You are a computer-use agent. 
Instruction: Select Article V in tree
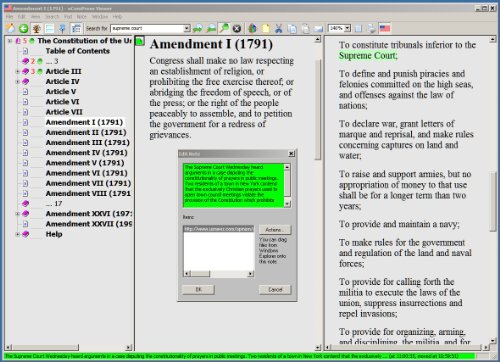pyautogui.click(x=61, y=92)
